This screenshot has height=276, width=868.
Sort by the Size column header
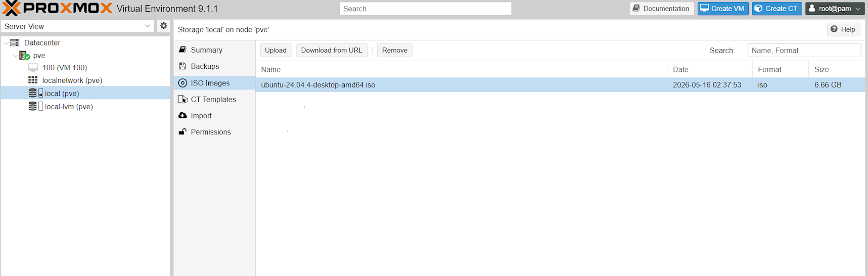click(x=837, y=69)
